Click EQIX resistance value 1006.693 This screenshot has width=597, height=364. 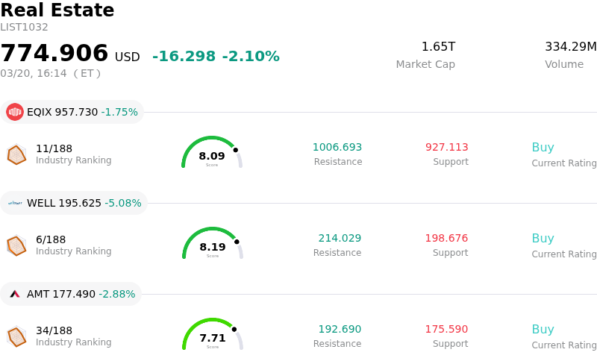point(337,148)
